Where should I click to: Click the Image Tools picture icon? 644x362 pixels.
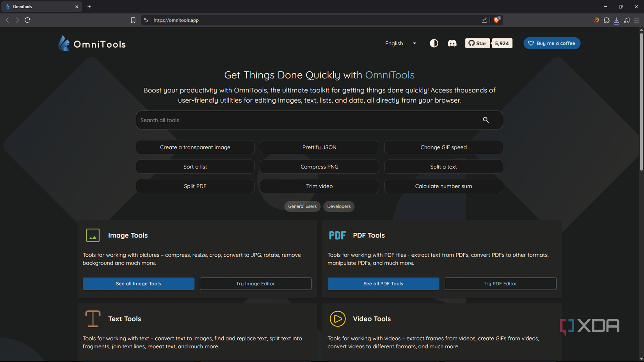coord(93,235)
